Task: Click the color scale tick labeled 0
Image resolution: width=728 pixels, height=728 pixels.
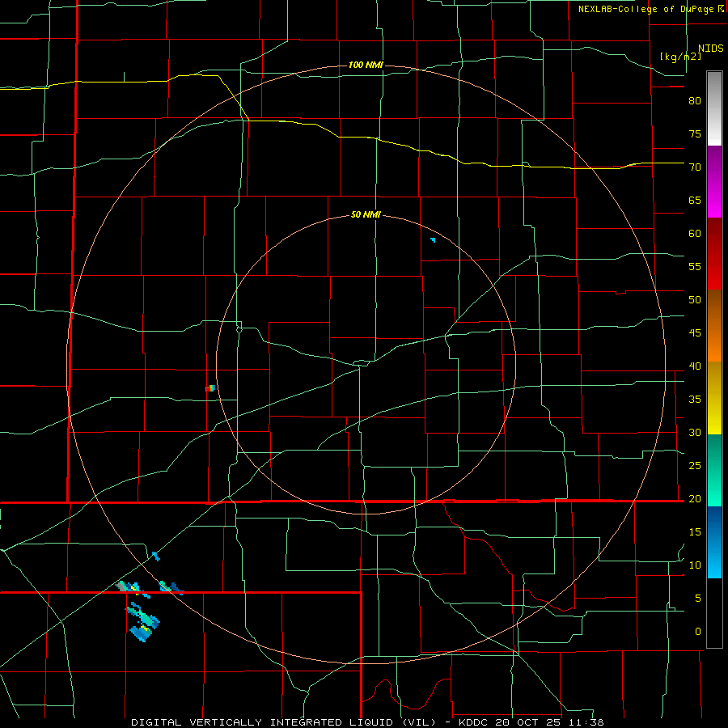Action: point(698,632)
